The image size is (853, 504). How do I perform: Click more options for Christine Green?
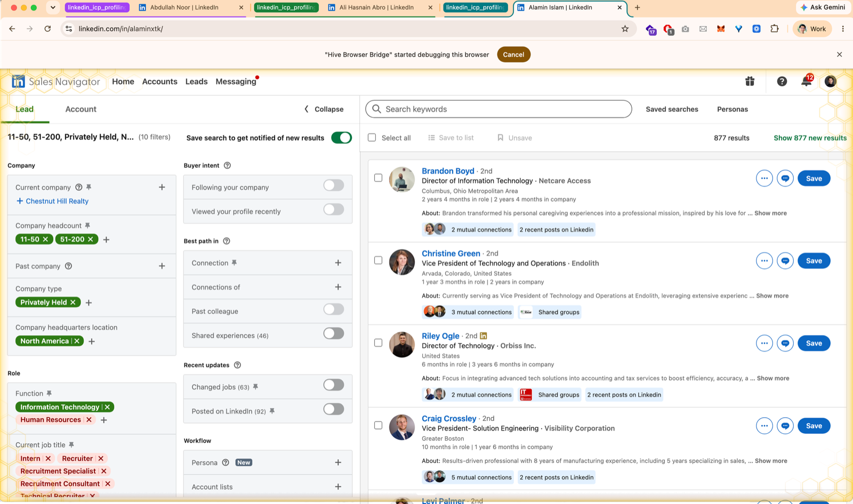[x=764, y=261]
